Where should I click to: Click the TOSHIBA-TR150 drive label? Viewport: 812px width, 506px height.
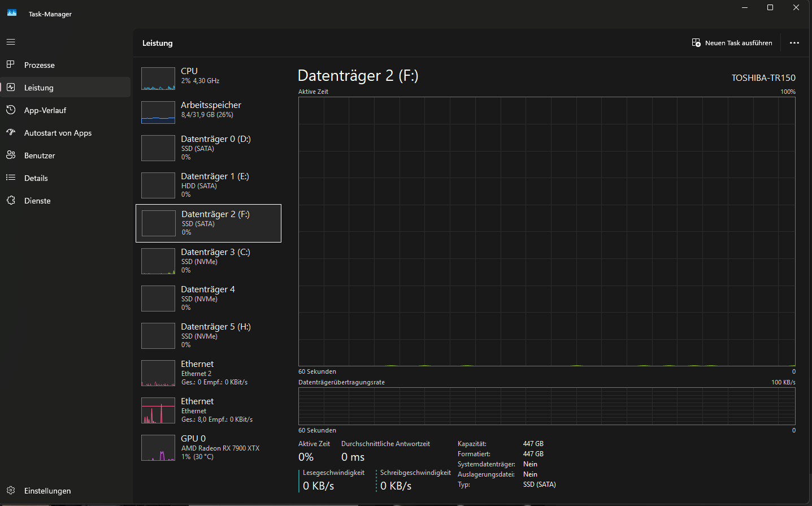click(763, 77)
